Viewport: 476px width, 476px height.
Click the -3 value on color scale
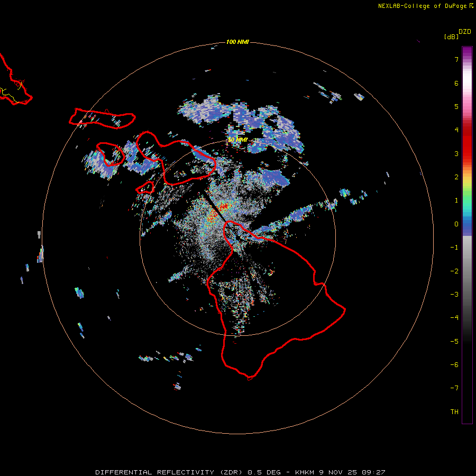pyautogui.click(x=454, y=295)
